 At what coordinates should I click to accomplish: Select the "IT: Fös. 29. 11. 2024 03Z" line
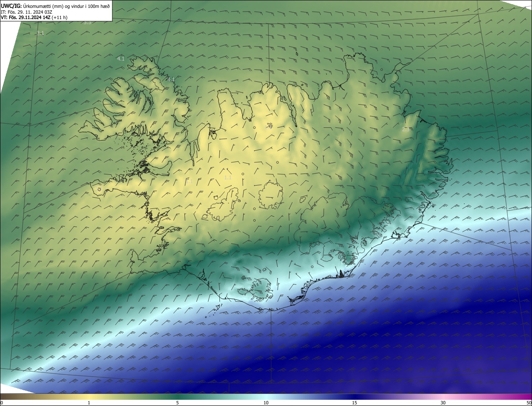coord(27,12)
